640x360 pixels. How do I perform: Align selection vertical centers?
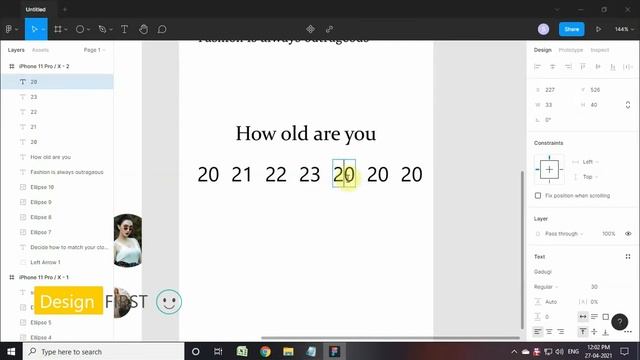click(x=598, y=67)
